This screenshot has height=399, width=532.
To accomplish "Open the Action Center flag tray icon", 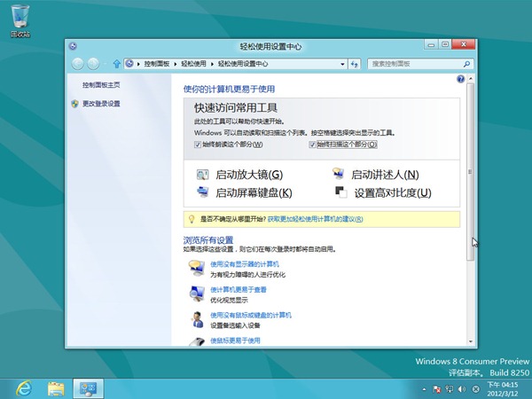I will [x=436, y=389].
